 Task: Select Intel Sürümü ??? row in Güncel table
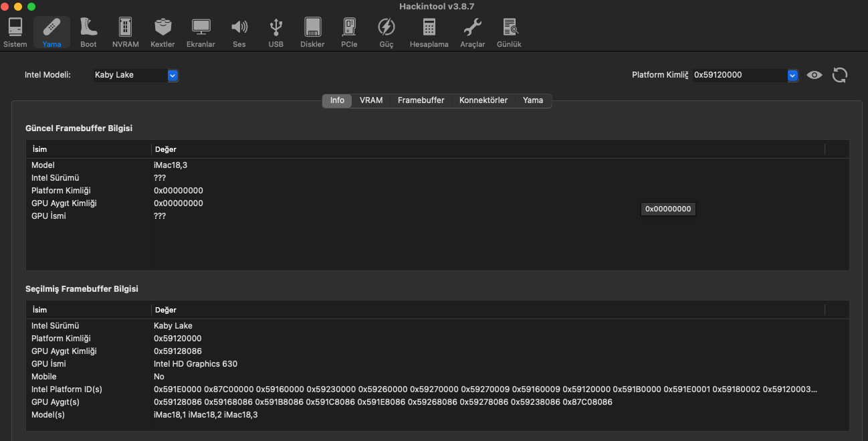tap(437, 177)
